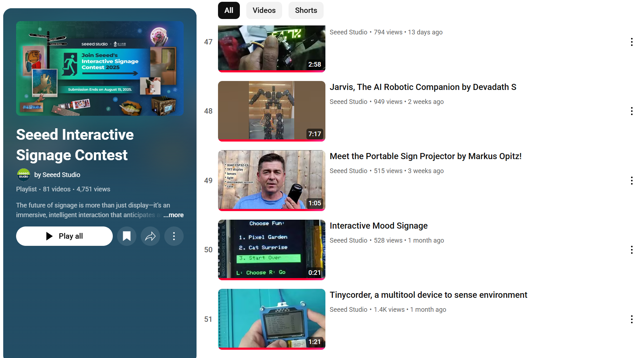Switch to the Videos filter
Screen dimensions: 644x358
(264, 10)
